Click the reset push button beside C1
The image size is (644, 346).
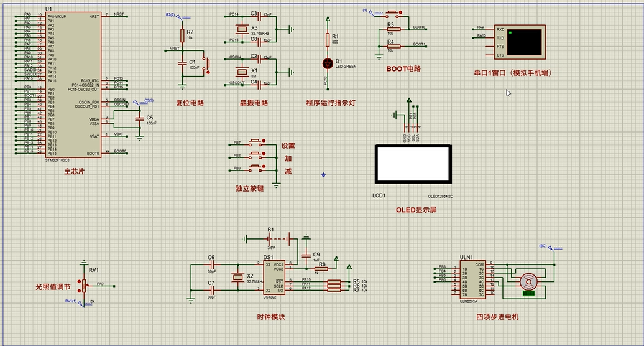tap(206, 63)
